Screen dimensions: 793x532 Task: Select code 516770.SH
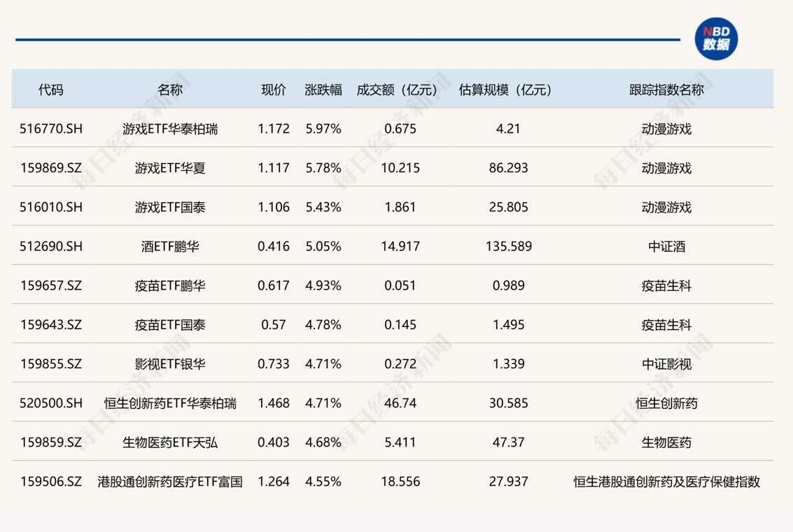point(51,129)
